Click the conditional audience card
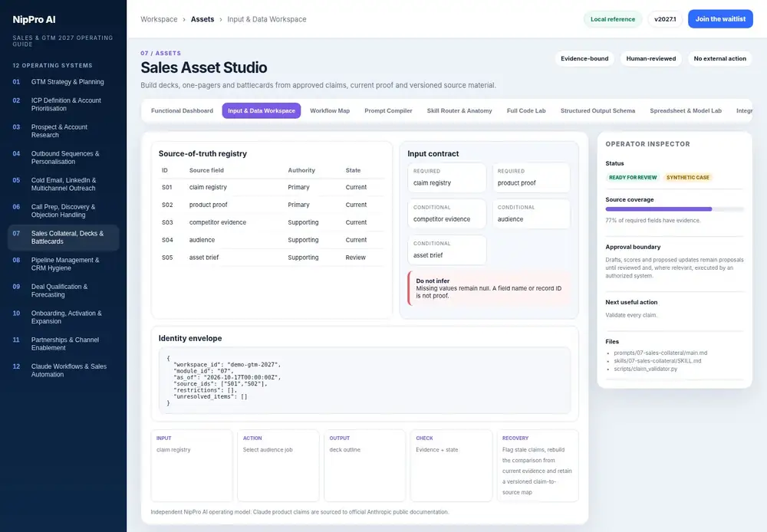767x532 pixels. click(x=532, y=214)
